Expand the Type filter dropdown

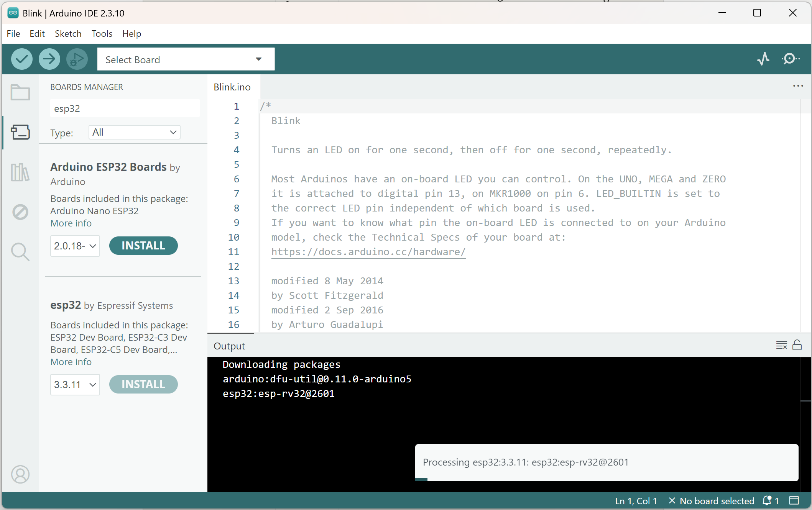pyautogui.click(x=134, y=132)
